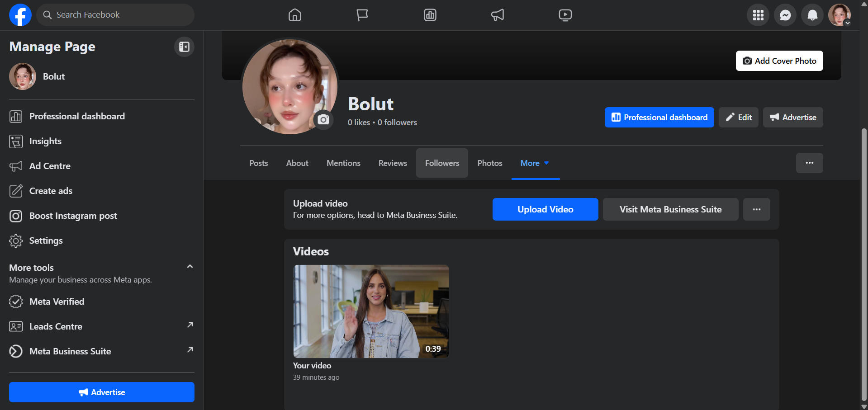This screenshot has height=410, width=868.
Task: Open the page tabs three-dot menu
Action: click(x=810, y=163)
